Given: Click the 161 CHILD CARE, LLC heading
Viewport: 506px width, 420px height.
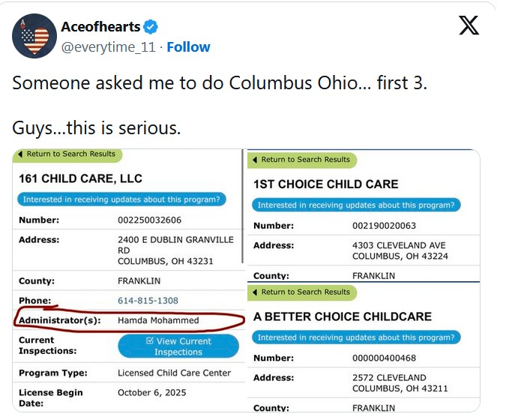Looking at the screenshot, I should pyautogui.click(x=80, y=179).
